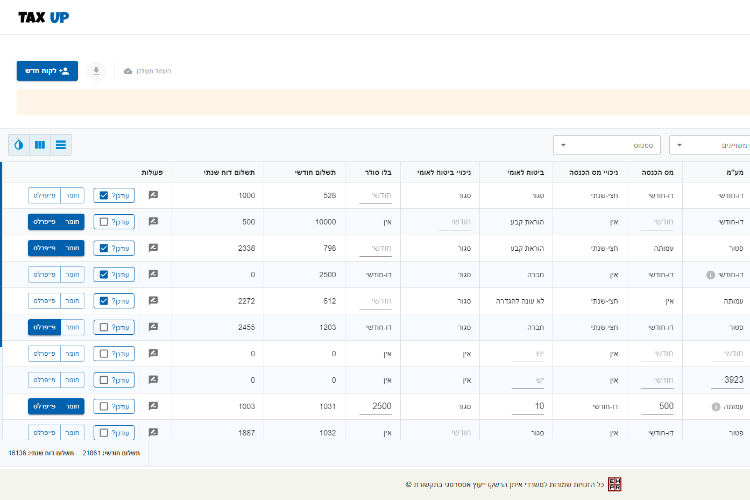Image resolution: width=750 pixels, height=500 pixels.
Task: Toggle the contrast droplet icon
Action: click(18, 145)
